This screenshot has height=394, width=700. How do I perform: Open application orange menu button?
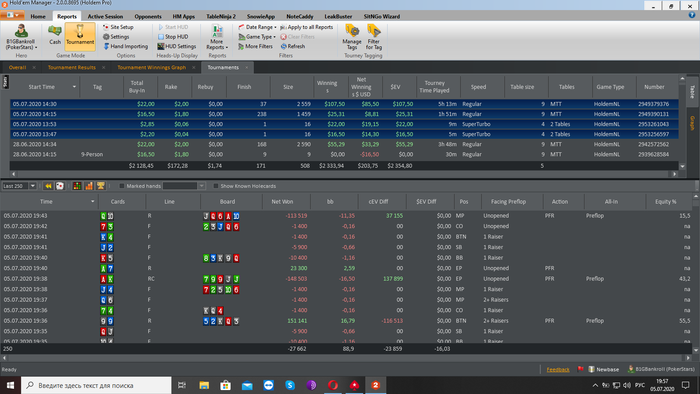coord(12,15)
